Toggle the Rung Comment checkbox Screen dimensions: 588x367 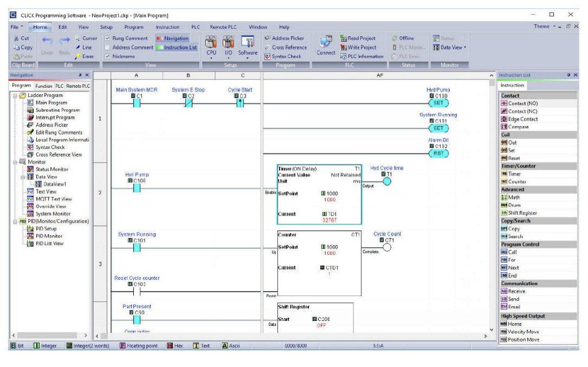click(x=107, y=38)
